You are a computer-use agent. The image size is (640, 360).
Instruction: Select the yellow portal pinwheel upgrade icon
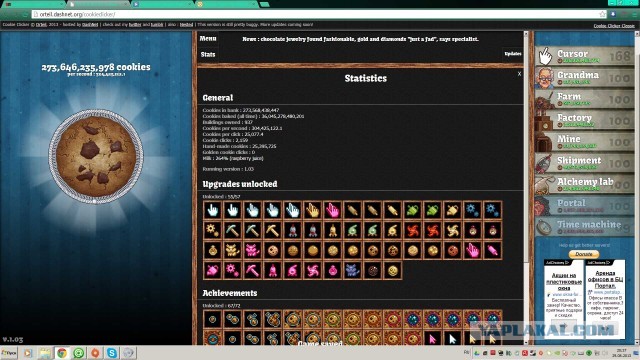(453, 230)
